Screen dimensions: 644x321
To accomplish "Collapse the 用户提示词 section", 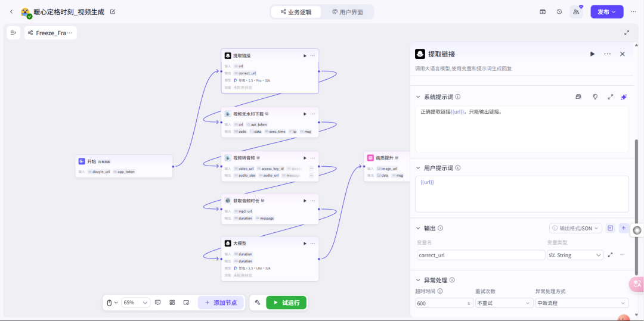I will point(418,168).
